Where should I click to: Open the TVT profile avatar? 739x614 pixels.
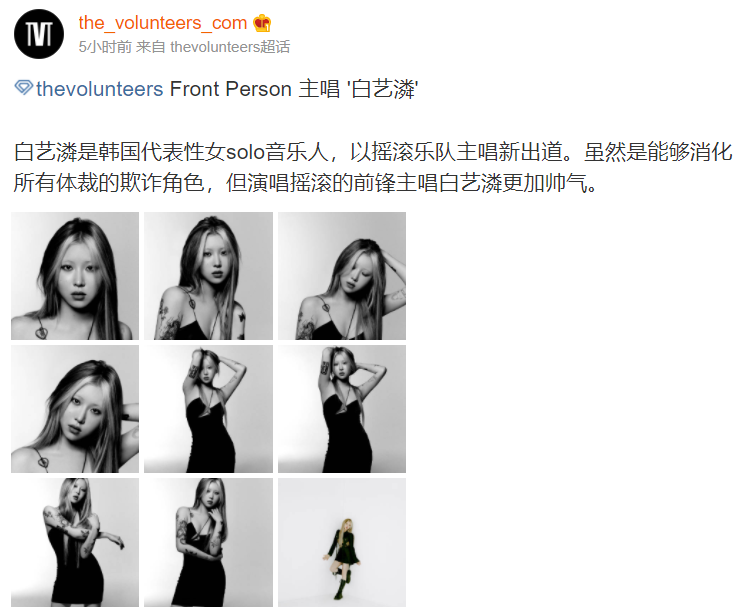pos(39,34)
